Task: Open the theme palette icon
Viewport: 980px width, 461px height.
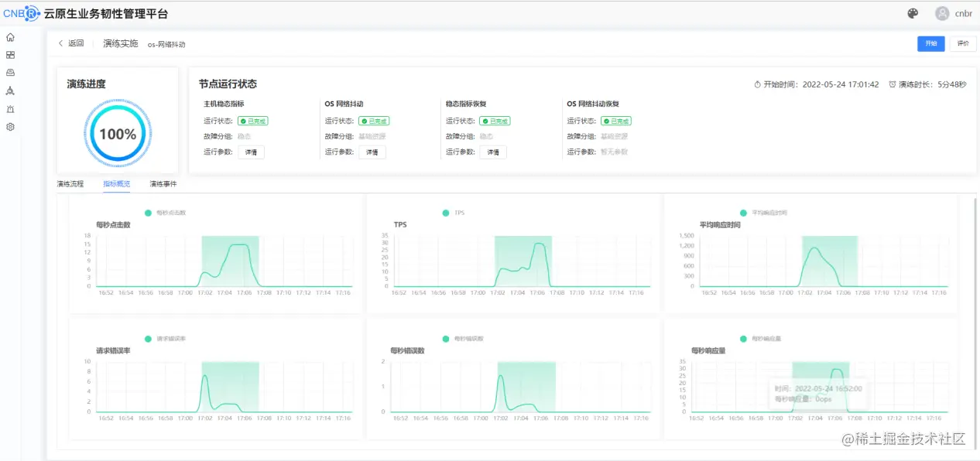Action: click(913, 13)
